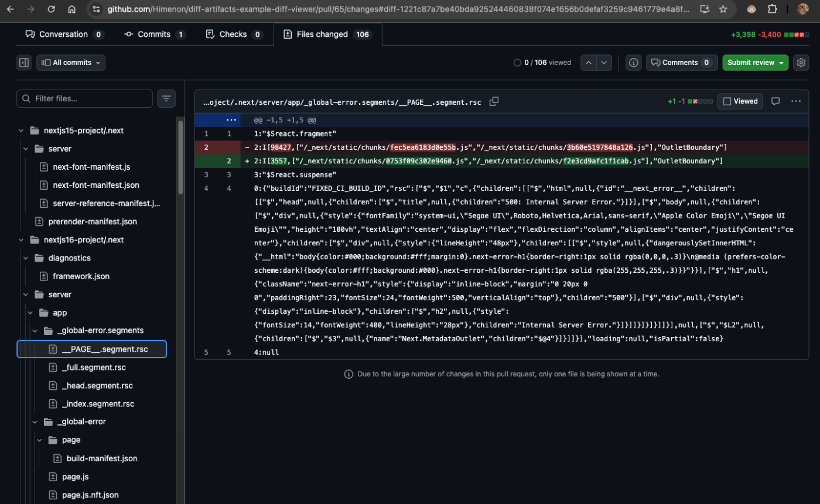
Task: Open the file filter options icon
Action: tap(166, 98)
